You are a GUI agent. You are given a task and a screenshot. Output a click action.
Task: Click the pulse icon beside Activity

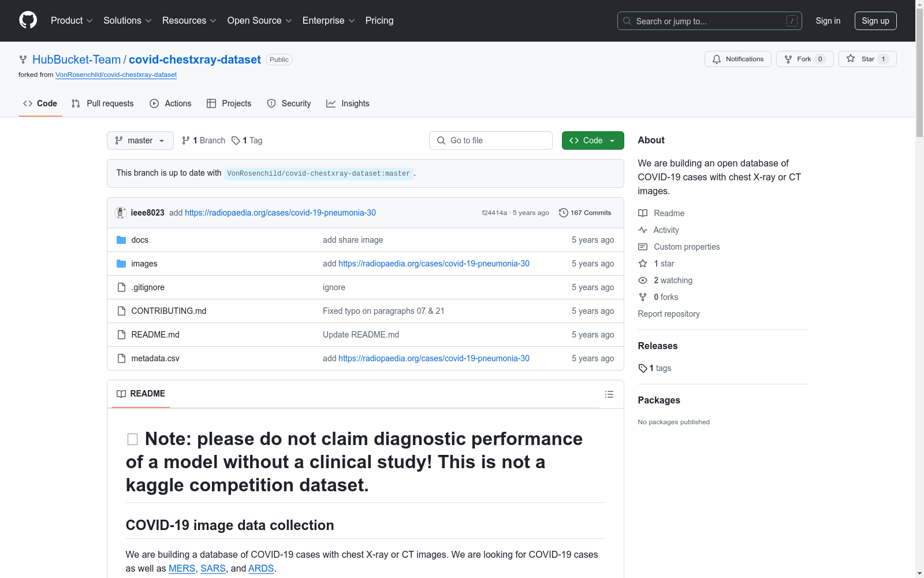(643, 230)
